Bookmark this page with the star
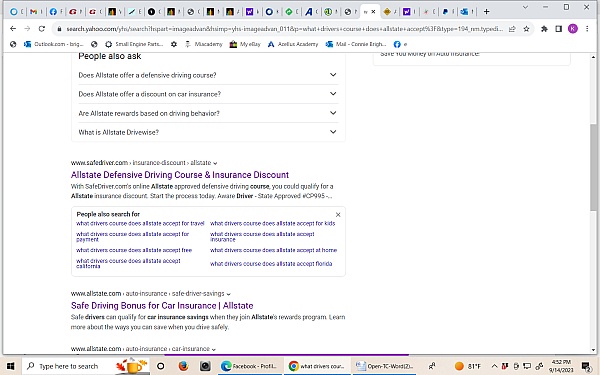 click(x=527, y=29)
